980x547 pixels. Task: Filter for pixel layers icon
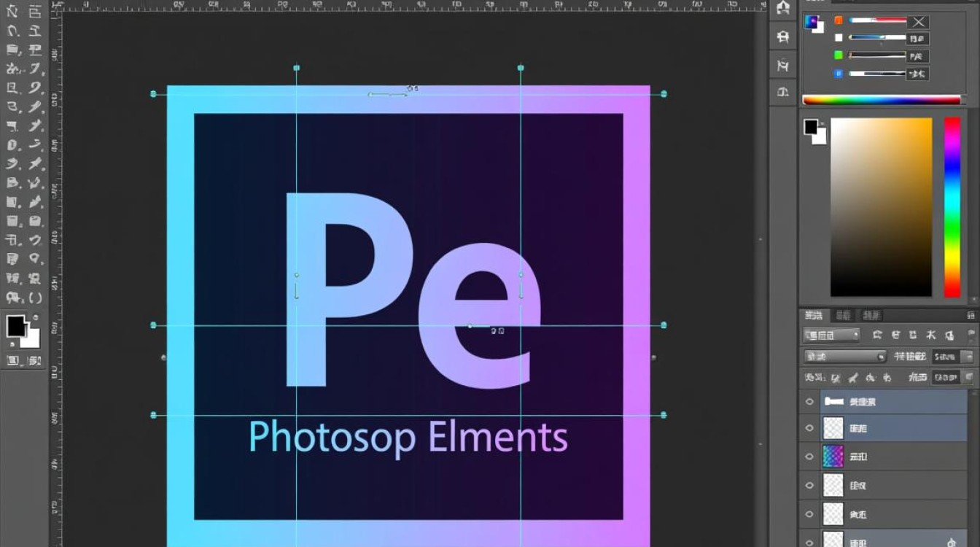pos(877,335)
